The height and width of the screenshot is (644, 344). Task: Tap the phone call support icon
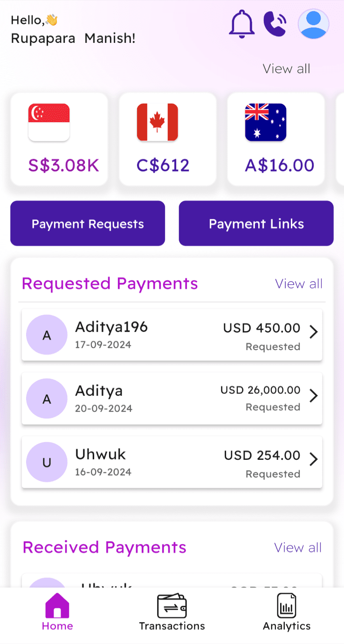(275, 24)
